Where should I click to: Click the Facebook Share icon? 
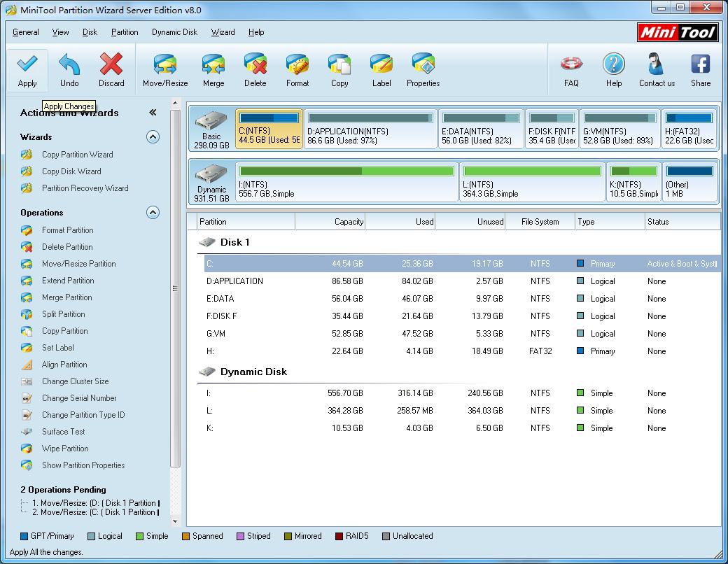(x=701, y=64)
